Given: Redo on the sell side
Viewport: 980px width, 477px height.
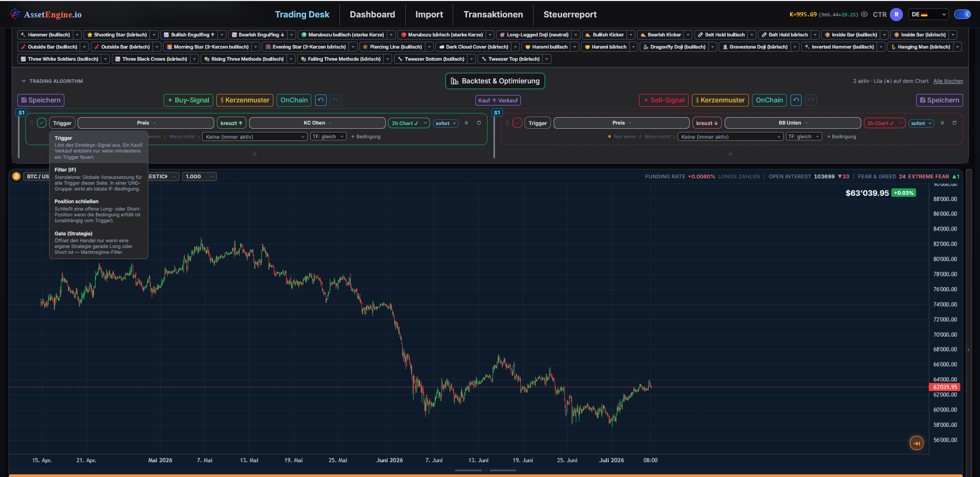Looking at the screenshot, I should [811, 100].
